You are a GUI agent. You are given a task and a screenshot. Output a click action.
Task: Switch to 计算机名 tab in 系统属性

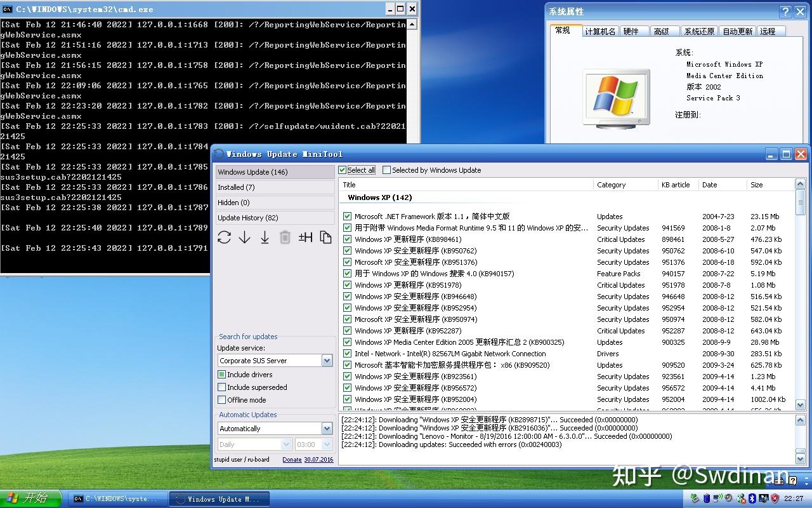pyautogui.click(x=600, y=31)
